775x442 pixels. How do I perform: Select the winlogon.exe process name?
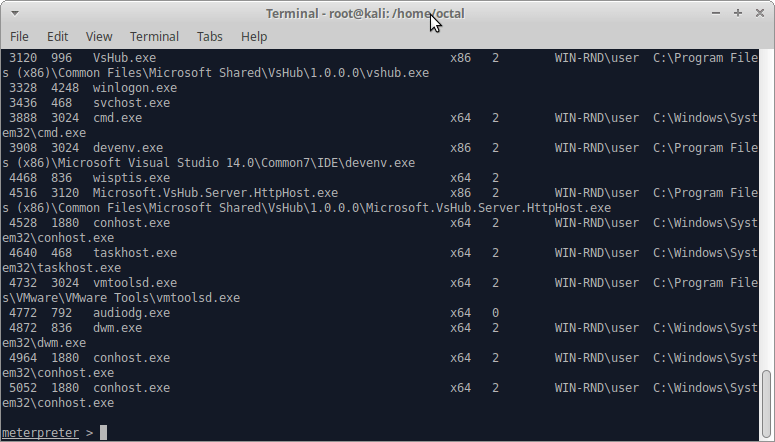coord(135,88)
